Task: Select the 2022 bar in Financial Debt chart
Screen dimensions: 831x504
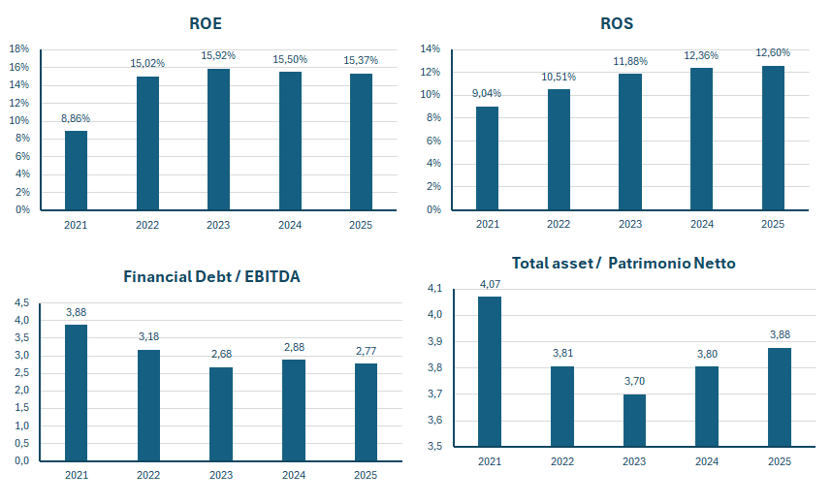Action: 148,405
